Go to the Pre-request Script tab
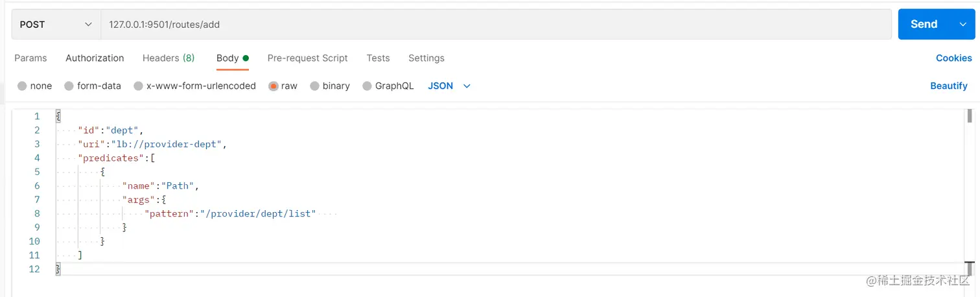 click(307, 58)
